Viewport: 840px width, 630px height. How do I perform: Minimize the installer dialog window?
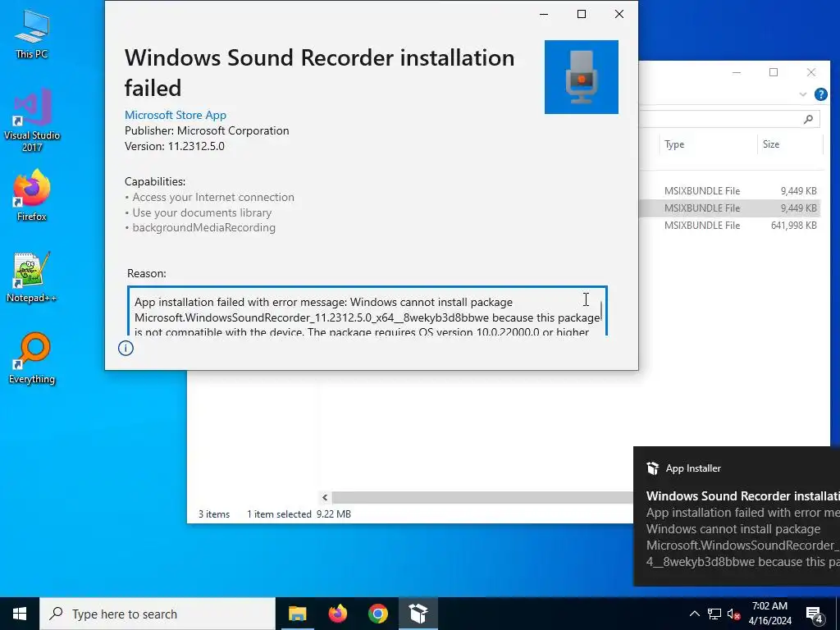544,14
